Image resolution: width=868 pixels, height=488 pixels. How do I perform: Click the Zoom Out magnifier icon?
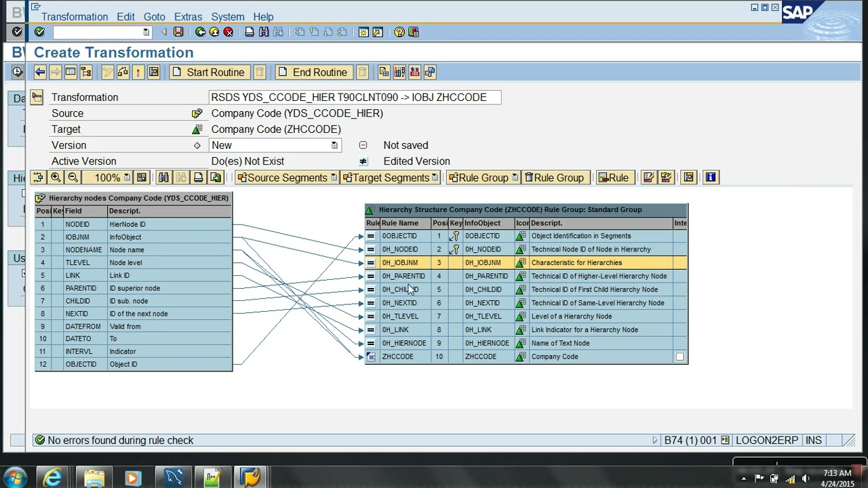click(x=73, y=178)
